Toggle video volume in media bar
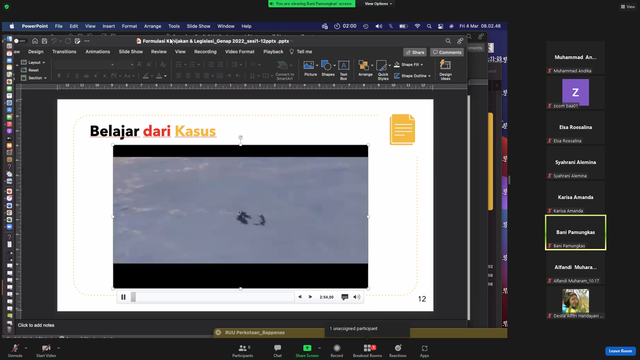640x360 pixels. coord(356,297)
